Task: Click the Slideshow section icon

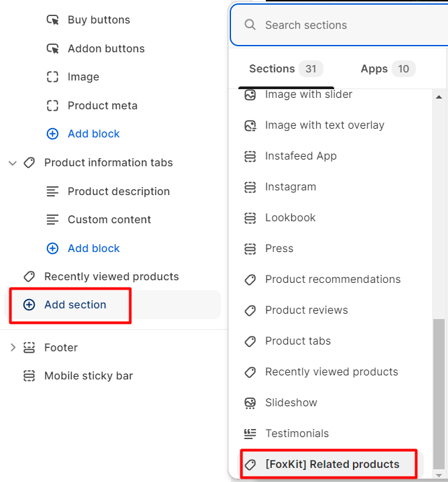Action: 250,403
